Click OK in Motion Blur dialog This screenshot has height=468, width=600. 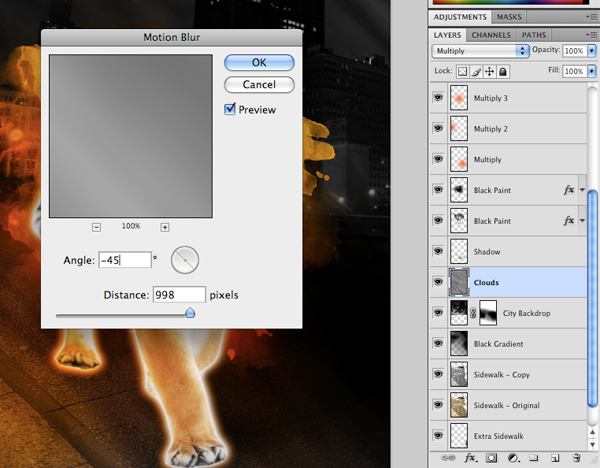[x=259, y=62]
